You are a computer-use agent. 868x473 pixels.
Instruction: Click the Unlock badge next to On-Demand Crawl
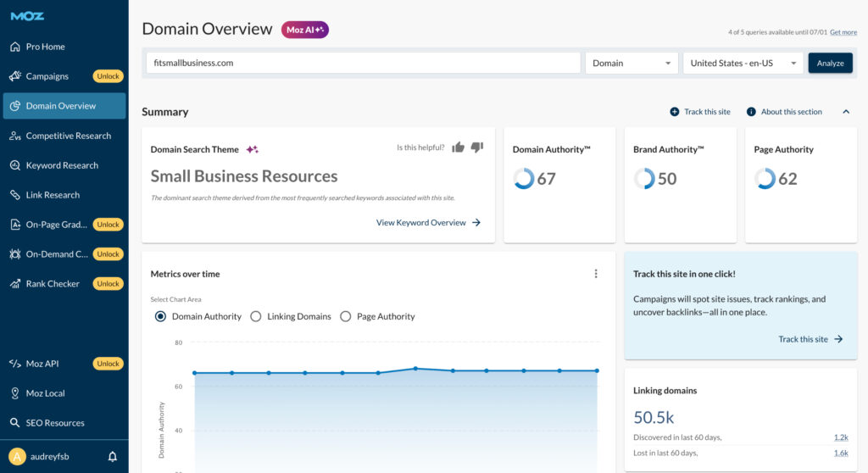[x=108, y=254]
